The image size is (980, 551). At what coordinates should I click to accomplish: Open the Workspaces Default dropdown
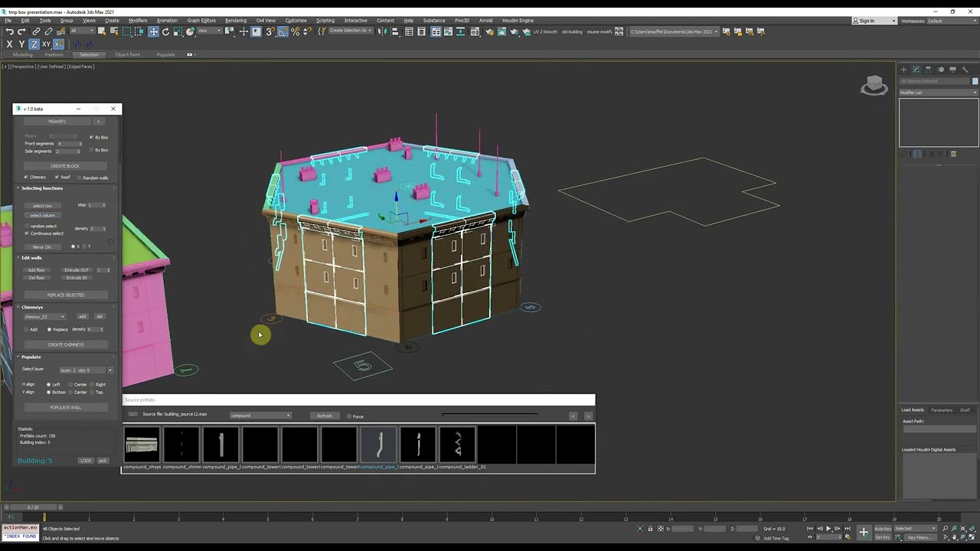click(952, 21)
